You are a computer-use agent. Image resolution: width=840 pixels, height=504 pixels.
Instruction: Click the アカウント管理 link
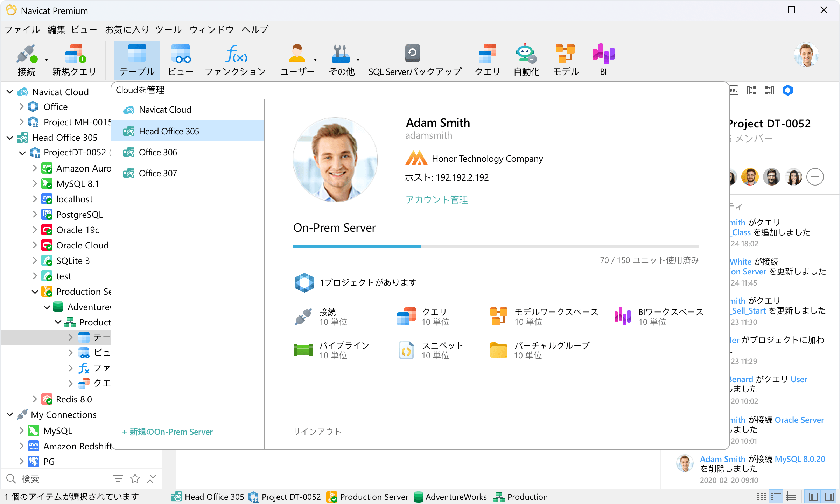(x=436, y=200)
